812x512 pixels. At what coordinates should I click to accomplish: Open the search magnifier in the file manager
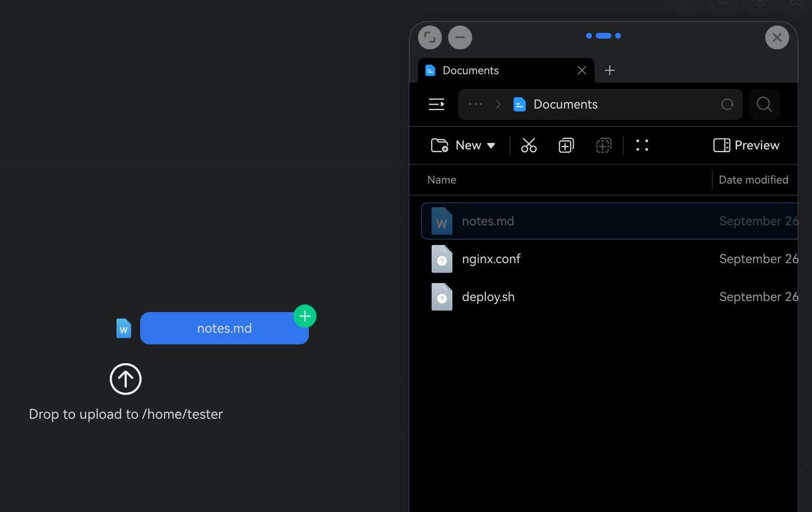pos(764,104)
